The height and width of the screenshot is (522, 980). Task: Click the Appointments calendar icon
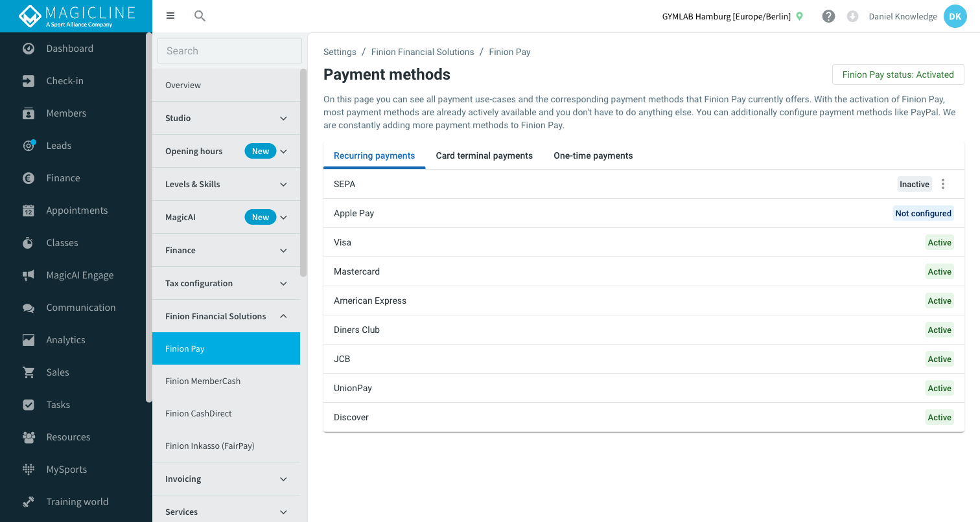point(29,210)
